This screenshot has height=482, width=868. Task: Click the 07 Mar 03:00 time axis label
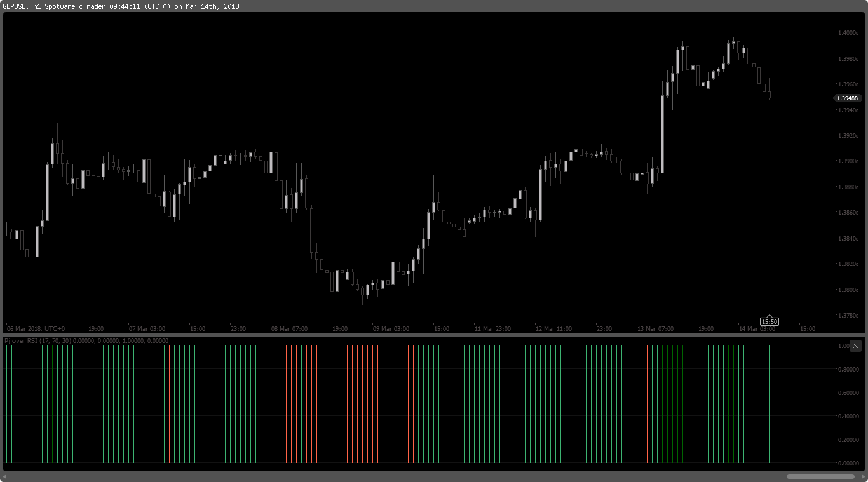(x=147, y=329)
